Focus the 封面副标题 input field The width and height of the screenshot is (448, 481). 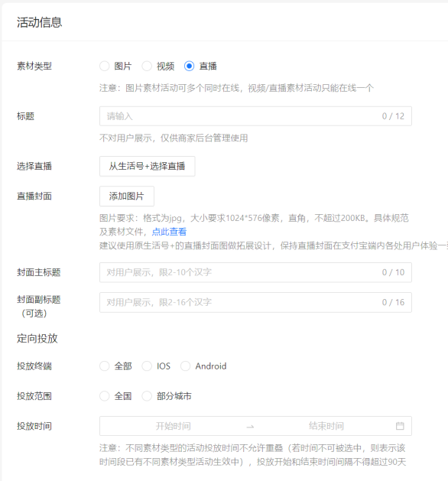pyautogui.click(x=255, y=303)
